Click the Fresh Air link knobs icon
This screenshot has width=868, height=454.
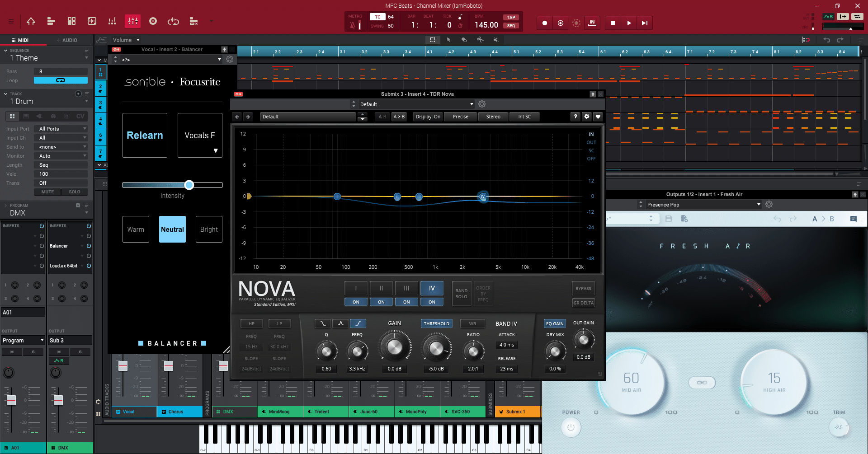tap(702, 383)
